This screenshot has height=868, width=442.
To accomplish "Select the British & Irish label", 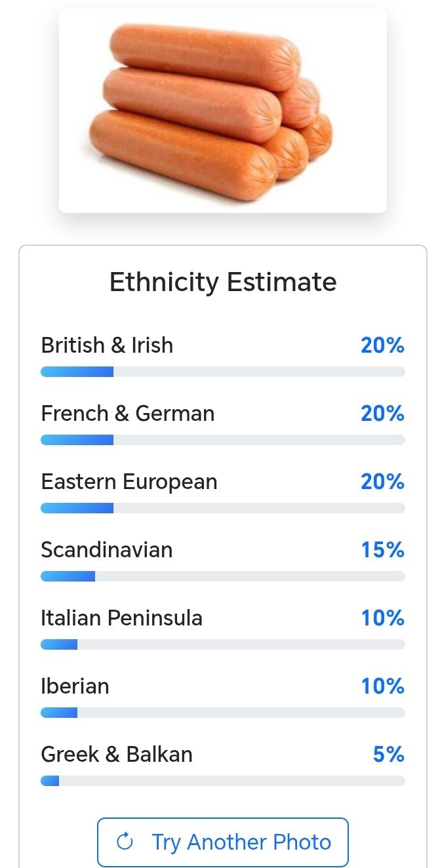I will click(x=107, y=345).
